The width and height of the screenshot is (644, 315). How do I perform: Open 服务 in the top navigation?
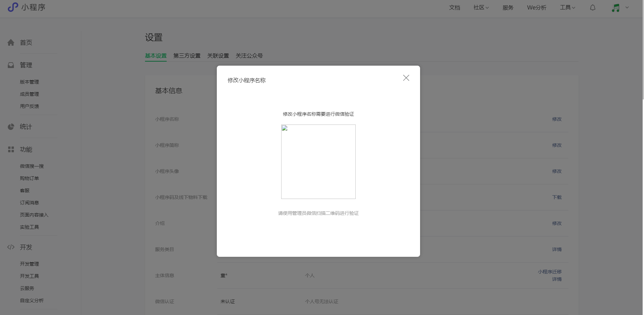coord(508,7)
